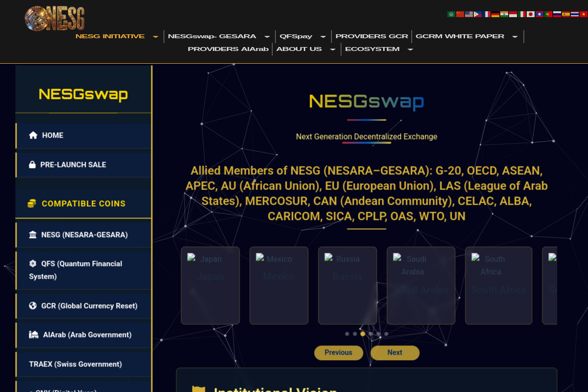Select the Home icon in sidebar
The width and height of the screenshot is (588, 392).
[33, 135]
